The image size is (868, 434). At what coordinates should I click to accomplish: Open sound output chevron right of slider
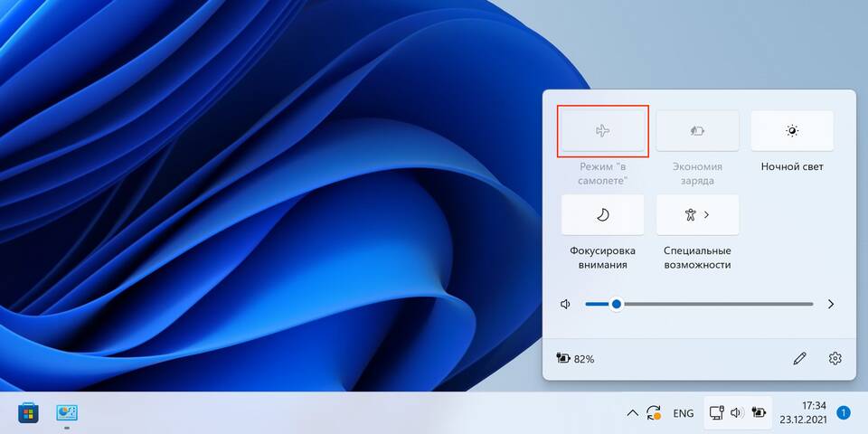click(830, 304)
